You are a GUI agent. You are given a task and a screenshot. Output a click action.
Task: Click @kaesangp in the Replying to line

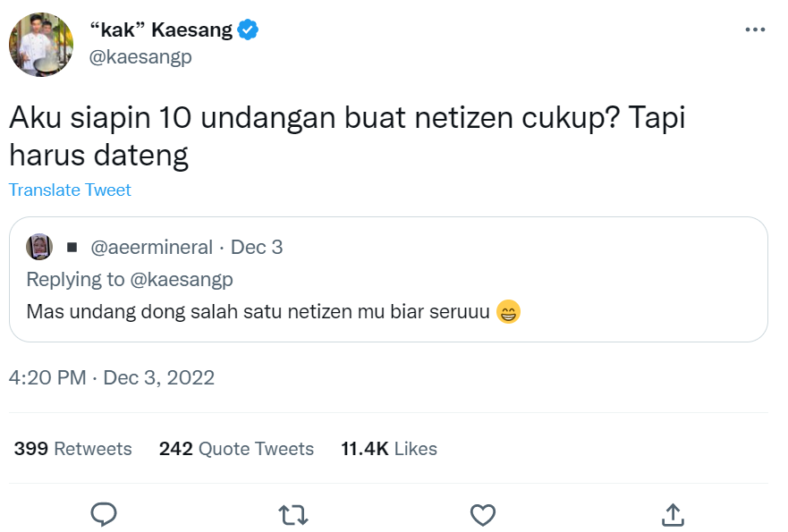[182, 280]
